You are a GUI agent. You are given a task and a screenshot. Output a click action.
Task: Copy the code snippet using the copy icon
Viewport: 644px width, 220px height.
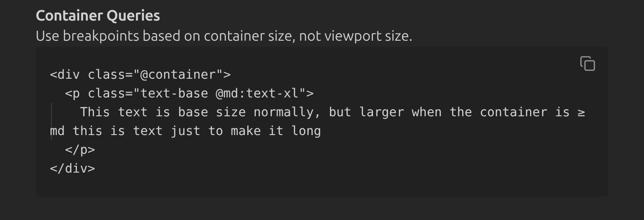[x=588, y=63]
